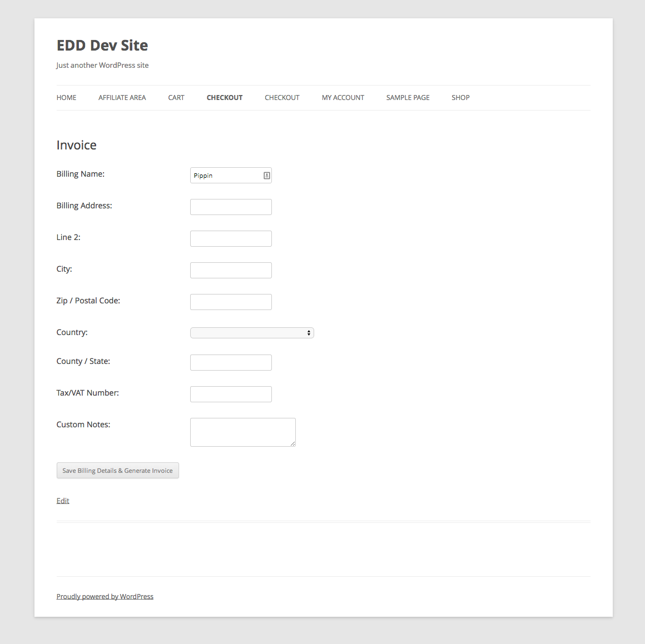Open the non-bold CHECKOUT menu item

point(282,97)
